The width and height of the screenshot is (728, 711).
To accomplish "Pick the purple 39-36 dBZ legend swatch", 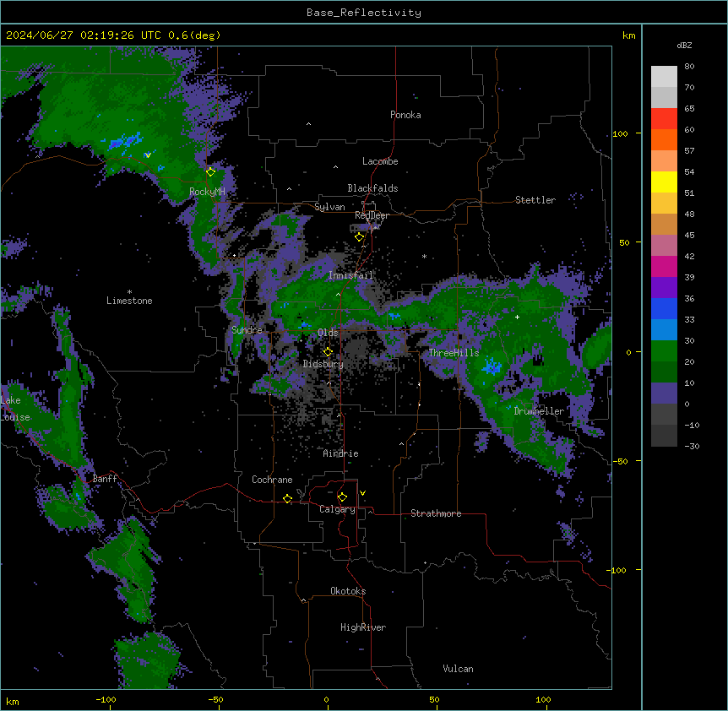I will [664, 288].
